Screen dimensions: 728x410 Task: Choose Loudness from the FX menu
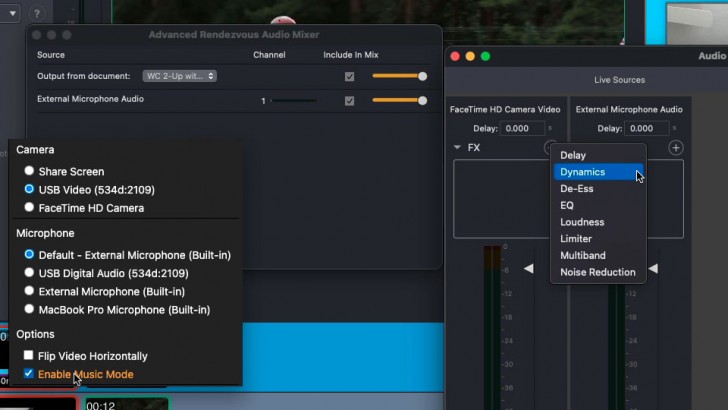(x=598, y=222)
